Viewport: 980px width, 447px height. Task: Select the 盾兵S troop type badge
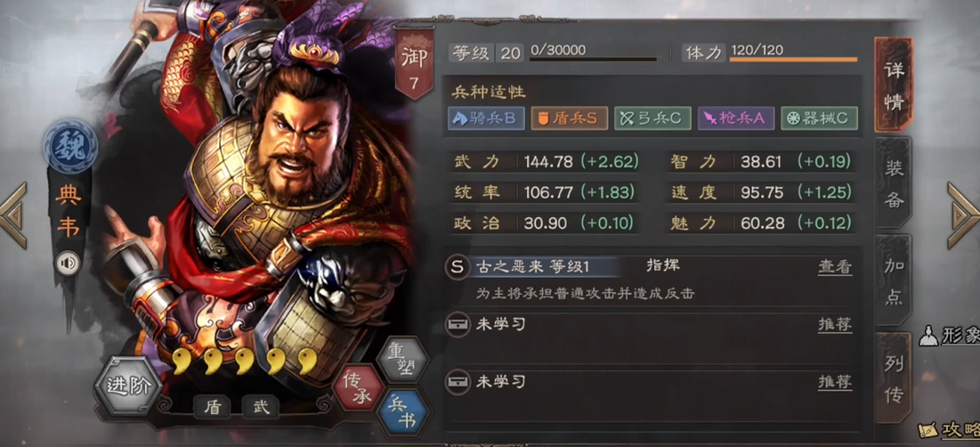(570, 118)
